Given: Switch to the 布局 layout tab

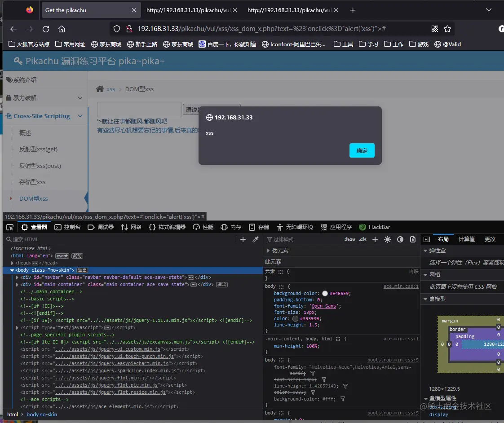Looking at the screenshot, I should tap(443, 239).
